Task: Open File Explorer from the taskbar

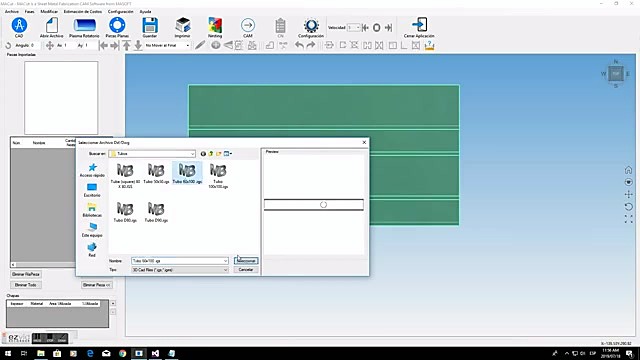Action: [41, 353]
